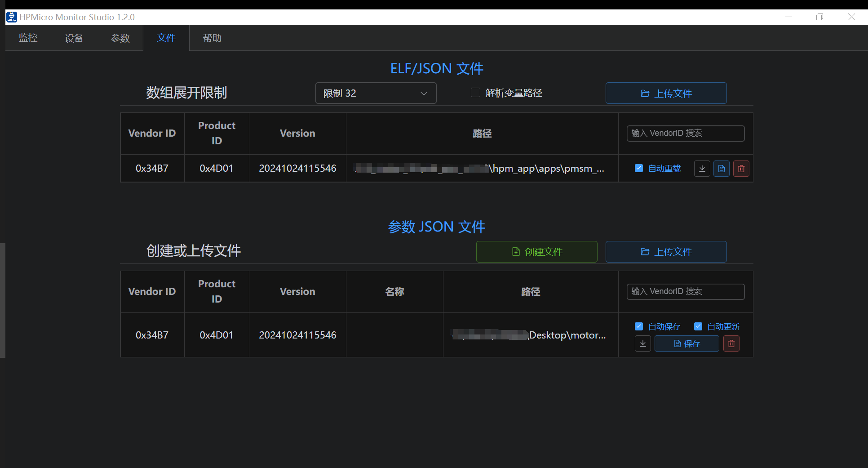Viewport: 868px width, 468px height.
Task: Click Vendor ID 0x34B7 in parameter JSON table
Action: point(152,335)
